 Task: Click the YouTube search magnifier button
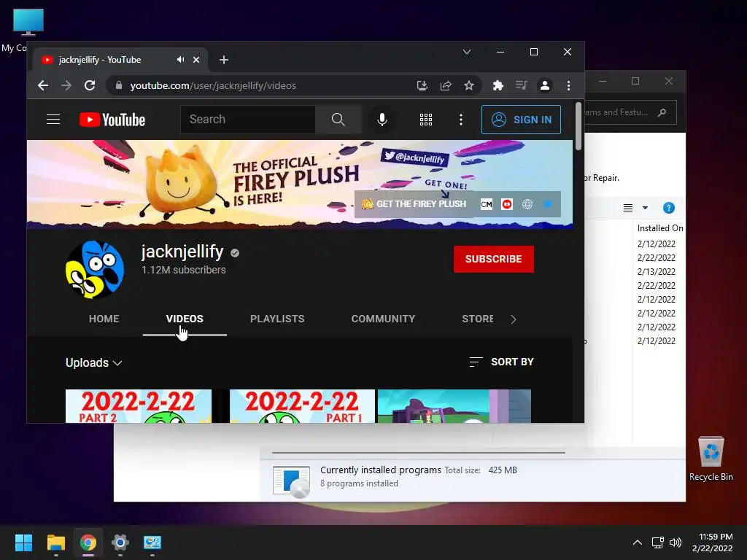[338, 119]
